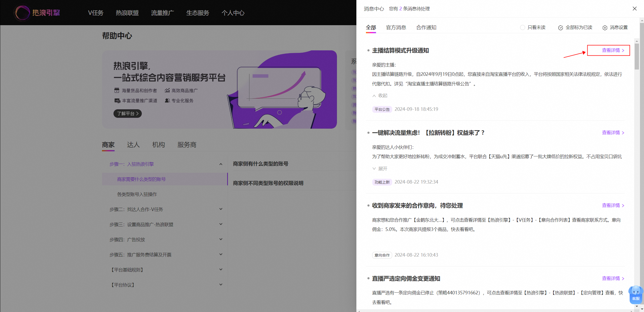Image resolution: width=644 pixels, height=312 pixels.
Task: Select the 商家 help tab
Action: (108, 145)
